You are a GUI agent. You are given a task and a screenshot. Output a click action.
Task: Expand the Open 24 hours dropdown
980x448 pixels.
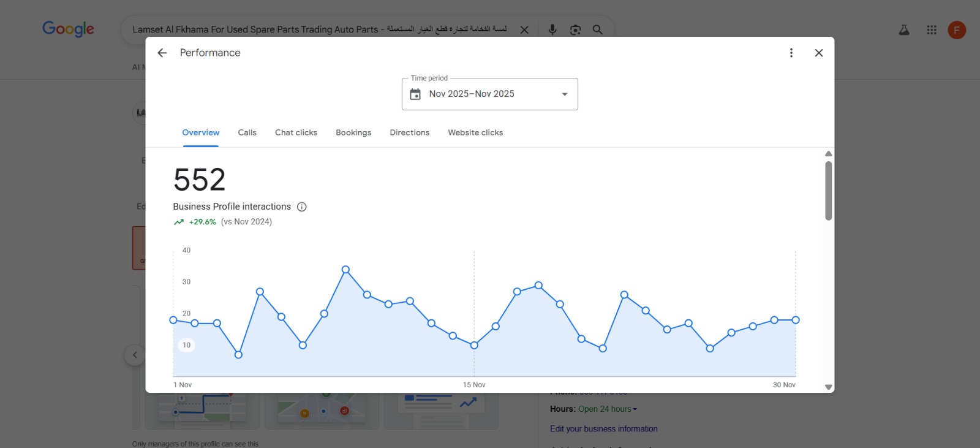click(x=608, y=409)
